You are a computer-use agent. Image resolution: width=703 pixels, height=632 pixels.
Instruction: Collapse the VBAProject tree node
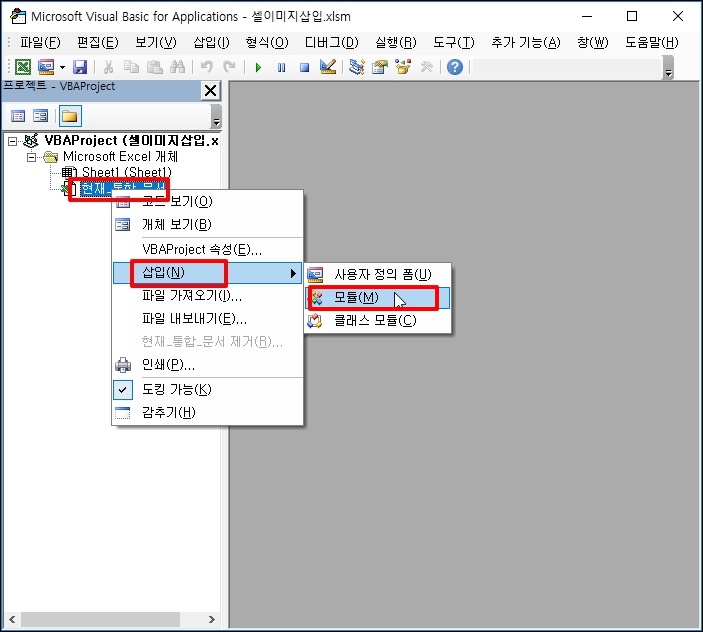[13, 142]
